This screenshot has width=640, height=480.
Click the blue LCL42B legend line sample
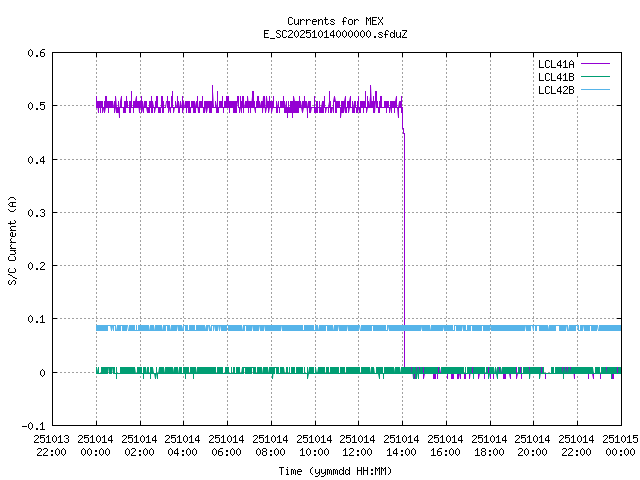594,90
